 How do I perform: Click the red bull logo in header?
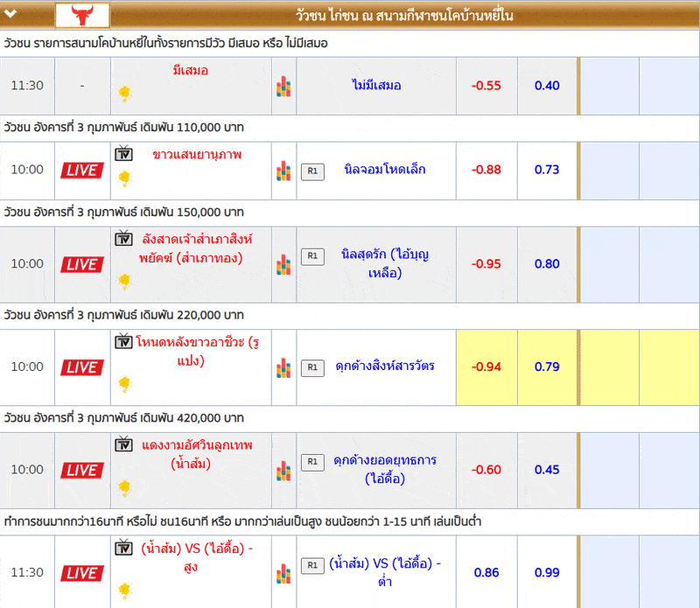coord(82,15)
